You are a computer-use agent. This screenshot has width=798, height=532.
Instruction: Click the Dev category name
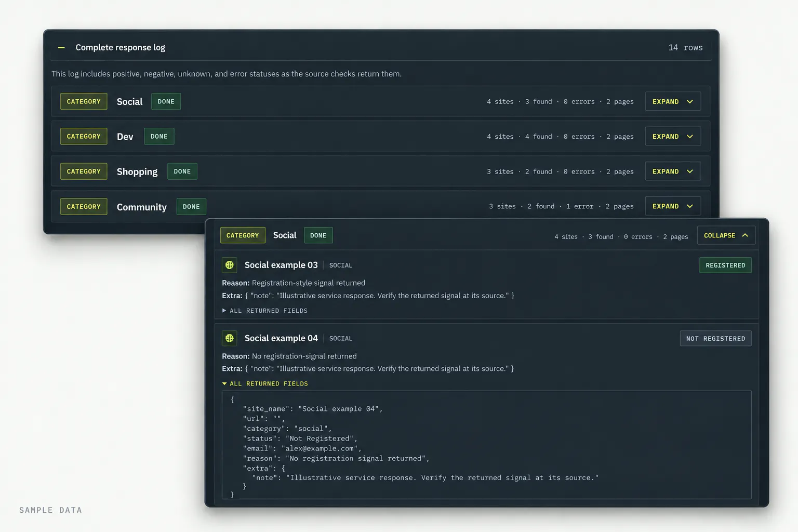coord(125,137)
